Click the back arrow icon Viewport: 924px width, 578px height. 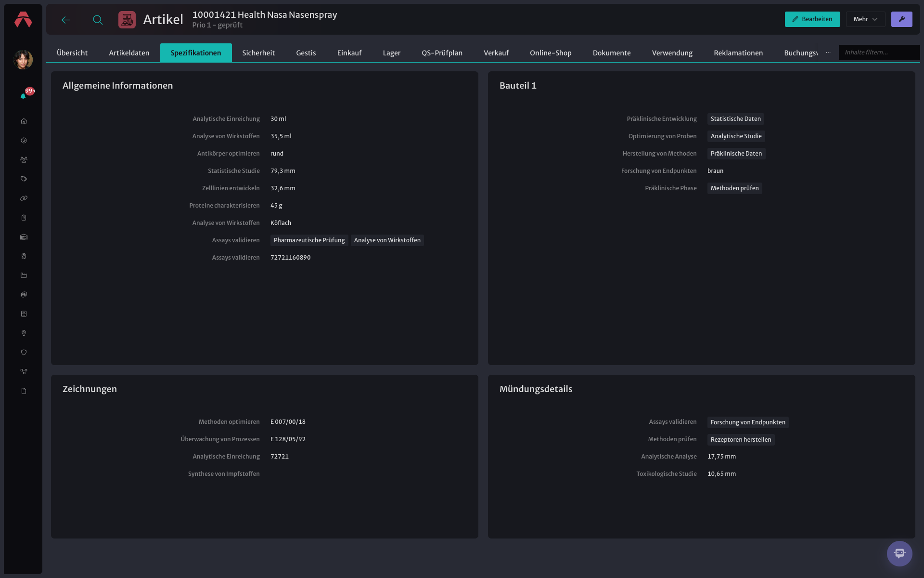[66, 20]
